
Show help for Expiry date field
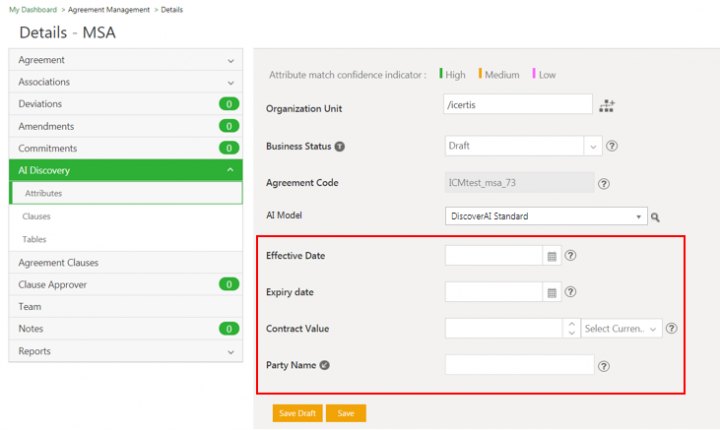pyautogui.click(x=570, y=292)
